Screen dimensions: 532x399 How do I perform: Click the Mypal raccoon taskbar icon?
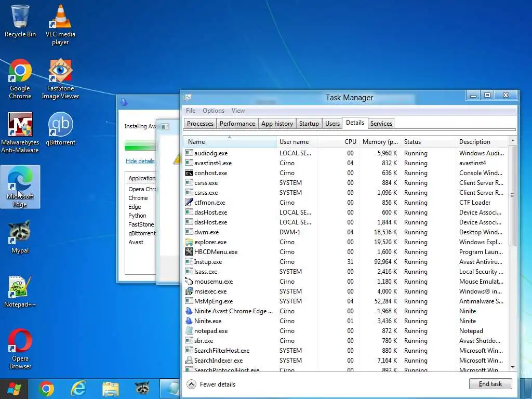(142, 388)
